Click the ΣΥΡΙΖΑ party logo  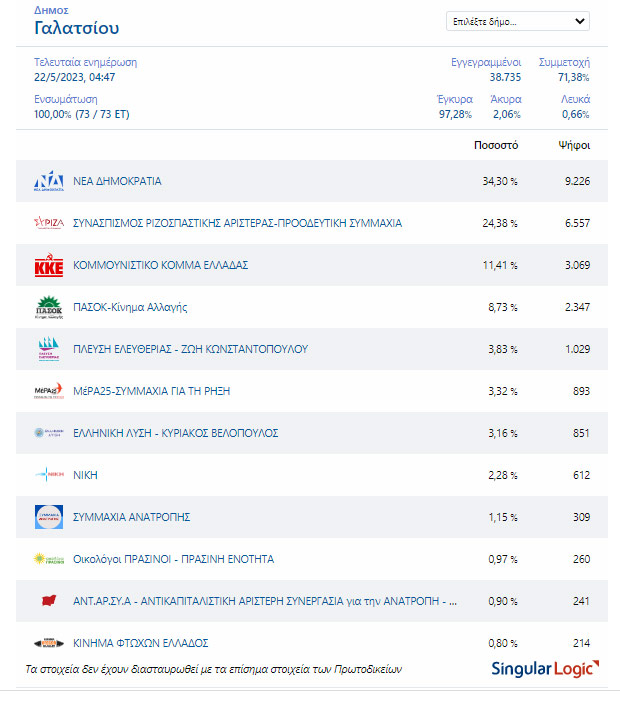click(x=49, y=223)
